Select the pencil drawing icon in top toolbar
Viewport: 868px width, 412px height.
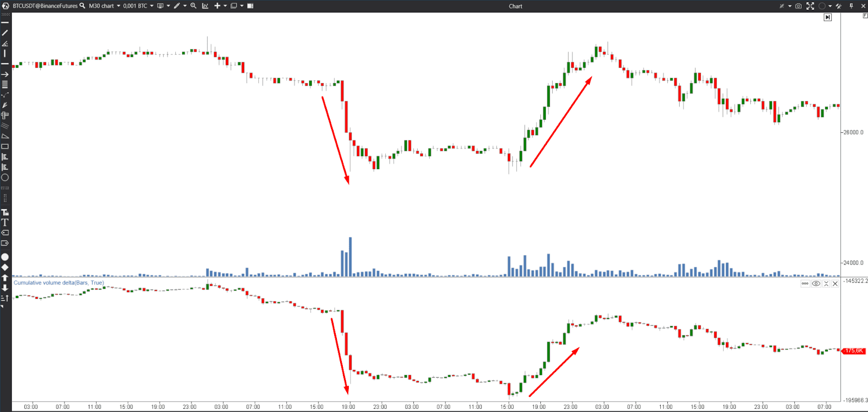(177, 6)
